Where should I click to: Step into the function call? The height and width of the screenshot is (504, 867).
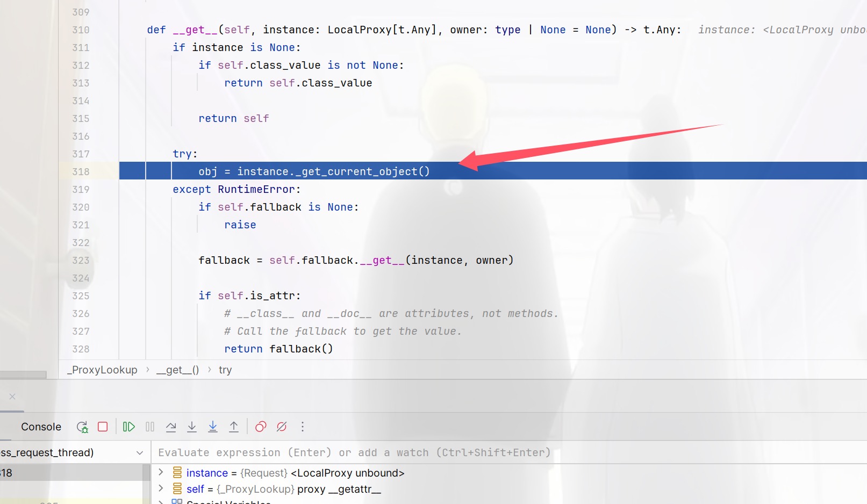192,427
